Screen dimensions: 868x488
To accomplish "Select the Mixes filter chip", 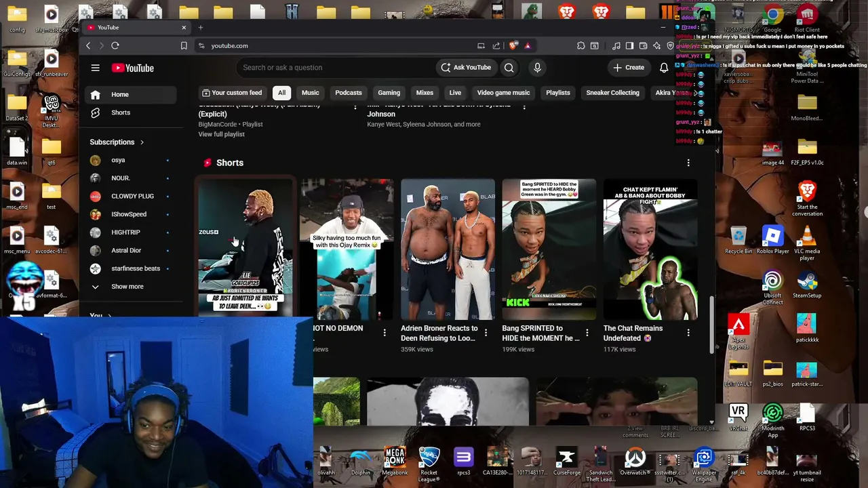I will pyautogui.click(x=425, y=93).
